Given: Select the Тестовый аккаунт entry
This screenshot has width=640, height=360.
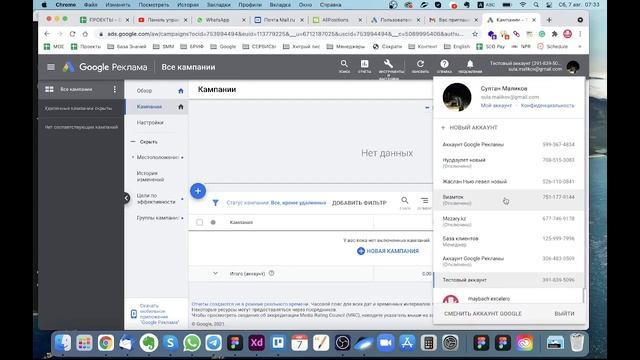Looking at the screenshot, I should tap(508, 280).
